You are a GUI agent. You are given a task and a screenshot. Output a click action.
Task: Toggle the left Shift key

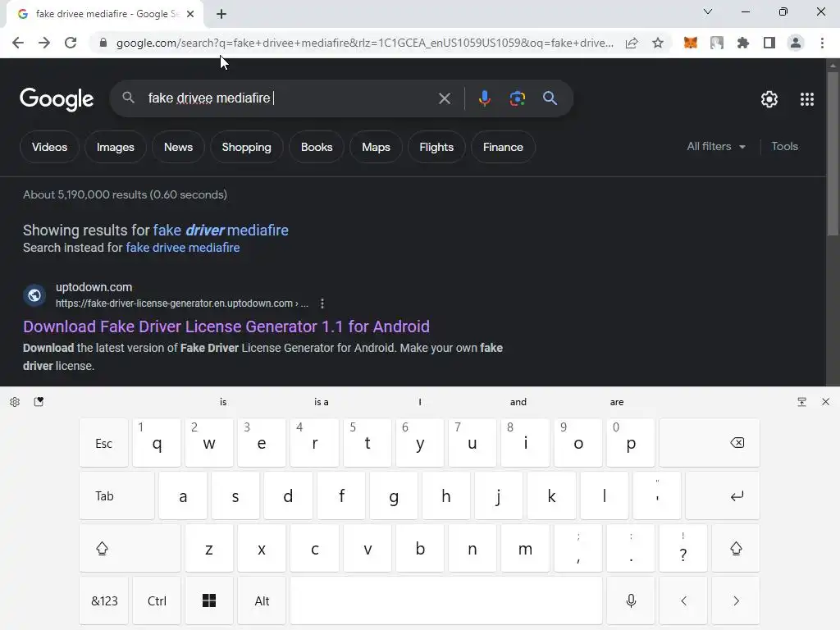(130, 548)
